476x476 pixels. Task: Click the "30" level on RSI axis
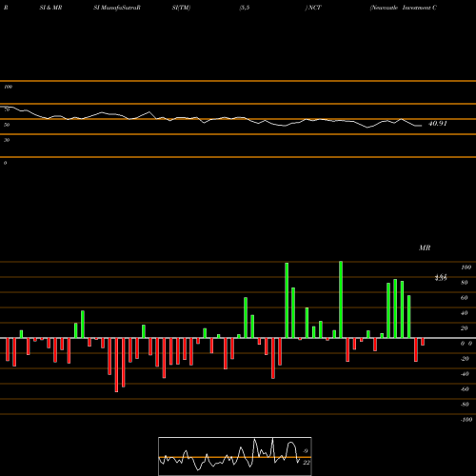(7, 140)
